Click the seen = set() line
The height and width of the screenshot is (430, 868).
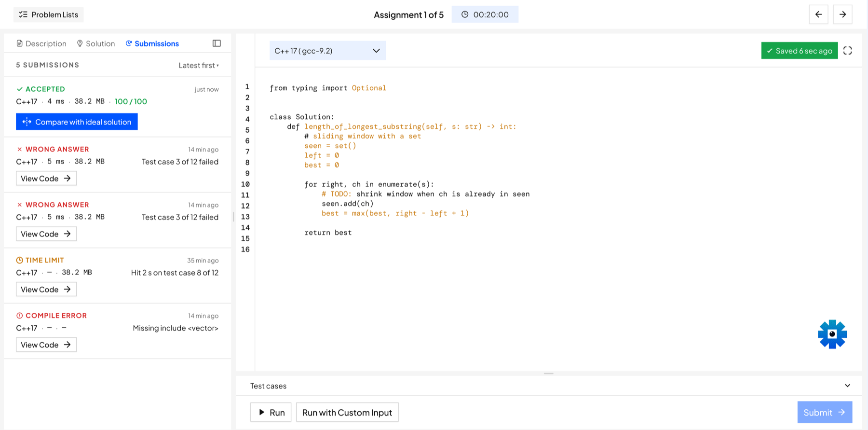(x=330, y=146)
